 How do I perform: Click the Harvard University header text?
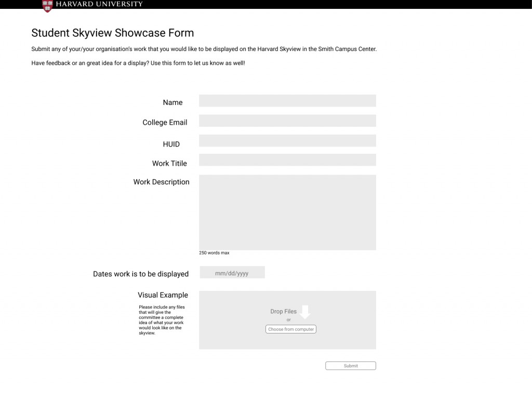[x=99, y=4]
